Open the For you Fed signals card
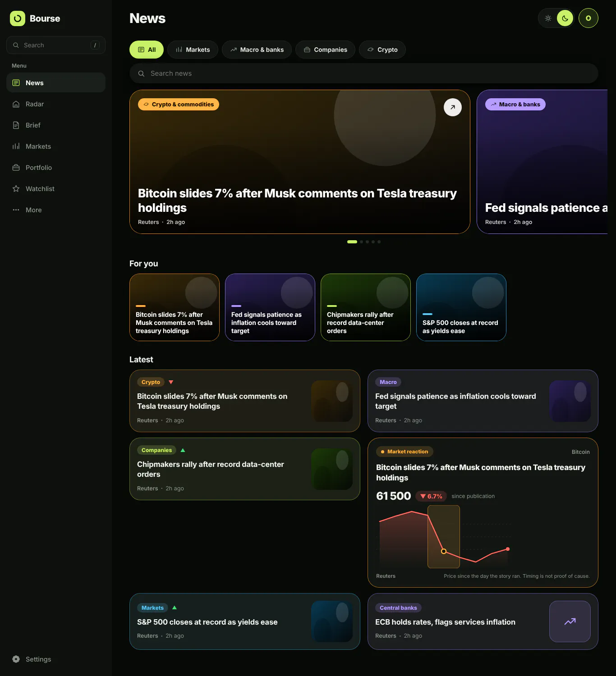 pyautogui.click(x=270, y=307)
